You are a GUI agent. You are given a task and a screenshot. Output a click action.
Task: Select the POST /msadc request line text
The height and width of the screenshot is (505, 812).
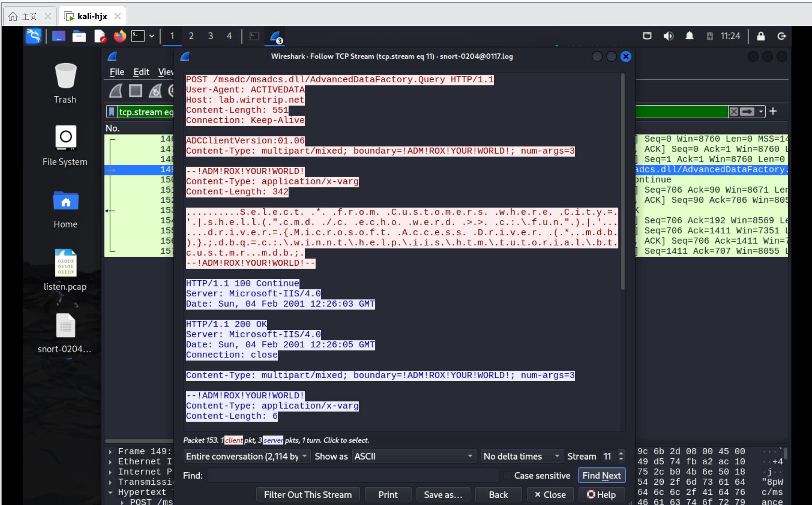point(340,79)
